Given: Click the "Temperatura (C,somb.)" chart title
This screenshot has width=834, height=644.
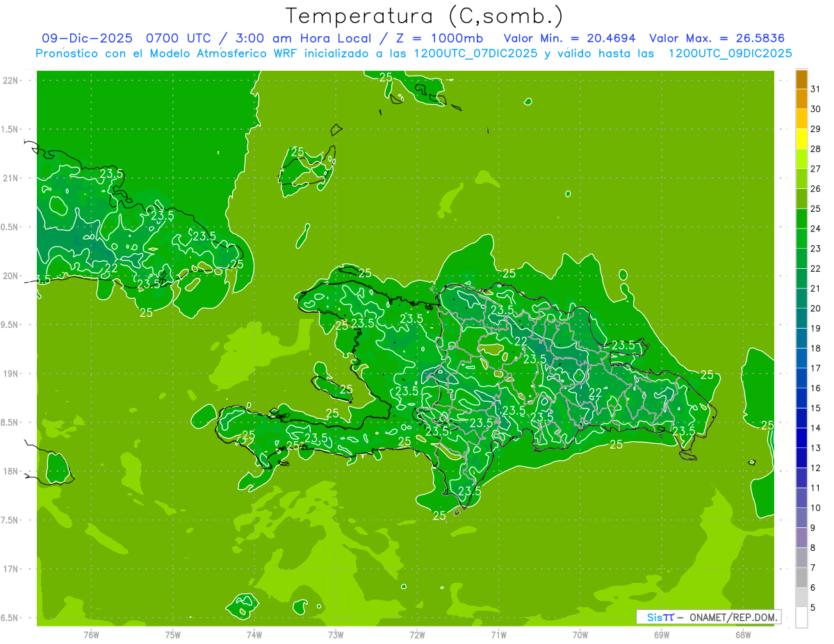Looking at the screenshot, I should [425, 16].
